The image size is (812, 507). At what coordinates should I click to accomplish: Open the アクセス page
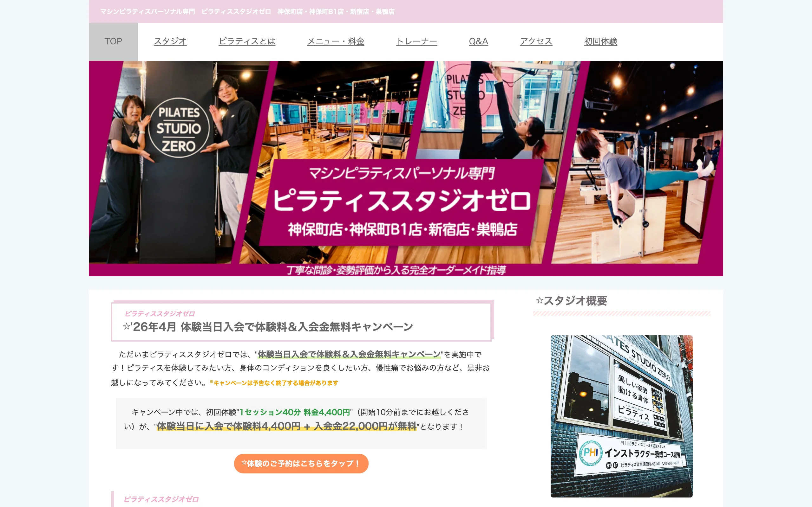click(x=536, y=41)
